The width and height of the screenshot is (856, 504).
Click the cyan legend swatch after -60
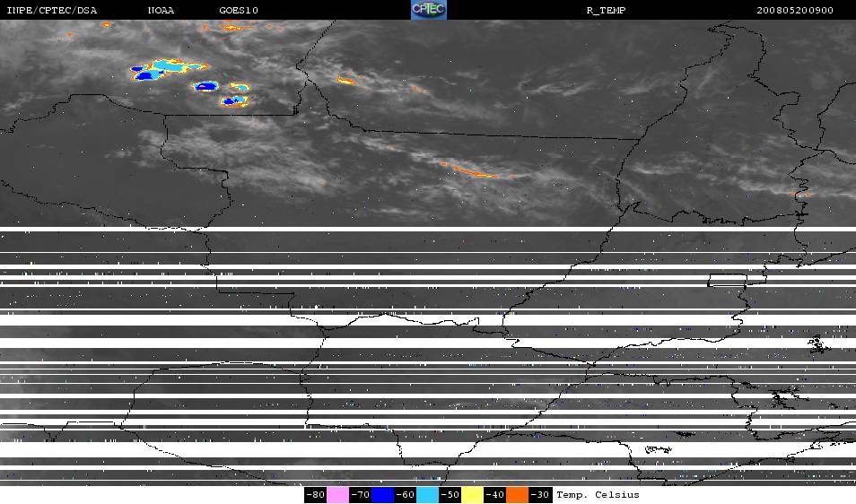point(427,495)
